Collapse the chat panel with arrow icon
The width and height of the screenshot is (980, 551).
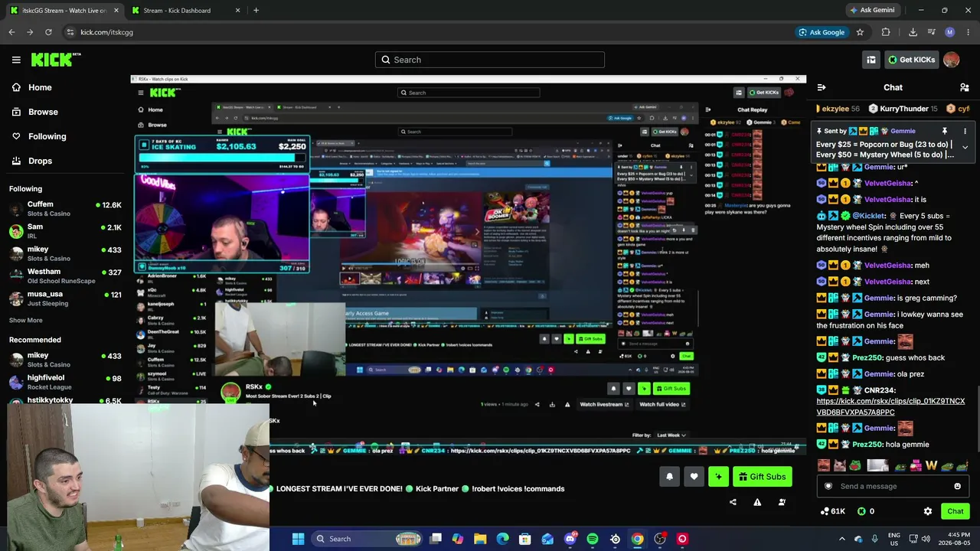822,88
